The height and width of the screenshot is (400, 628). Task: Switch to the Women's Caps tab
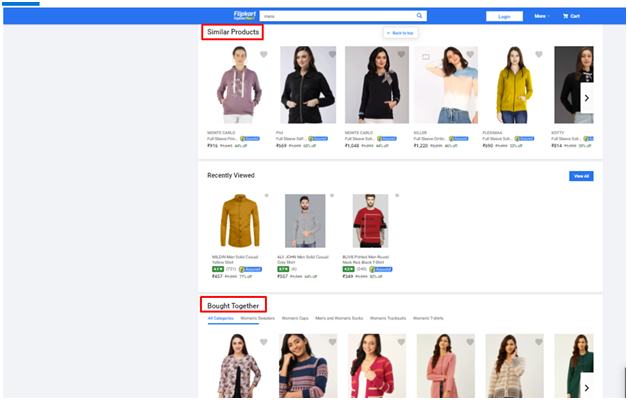click(x=295, y=318)
